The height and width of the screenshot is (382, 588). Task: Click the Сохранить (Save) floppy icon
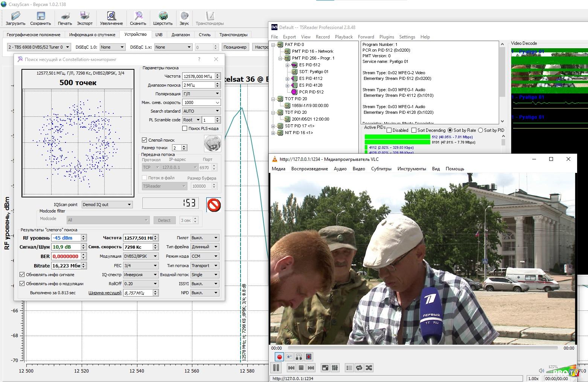pyautogui.click(x=40, y=18)
